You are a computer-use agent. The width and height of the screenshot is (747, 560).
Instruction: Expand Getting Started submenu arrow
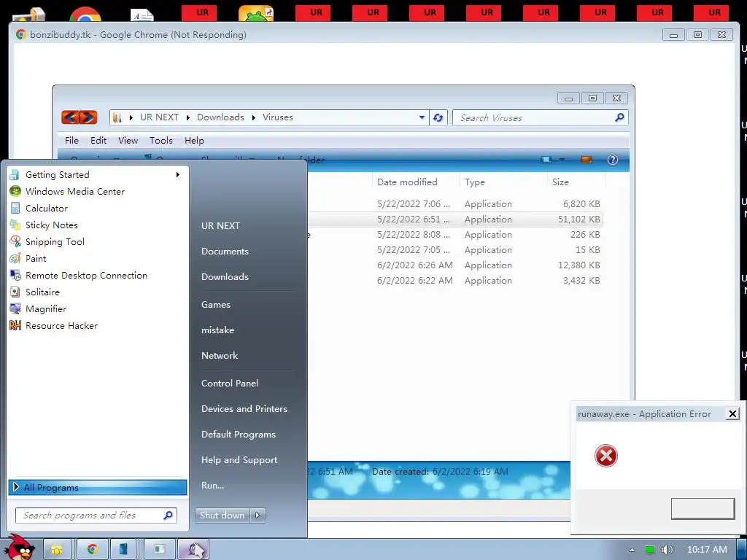tap(178, 175)
